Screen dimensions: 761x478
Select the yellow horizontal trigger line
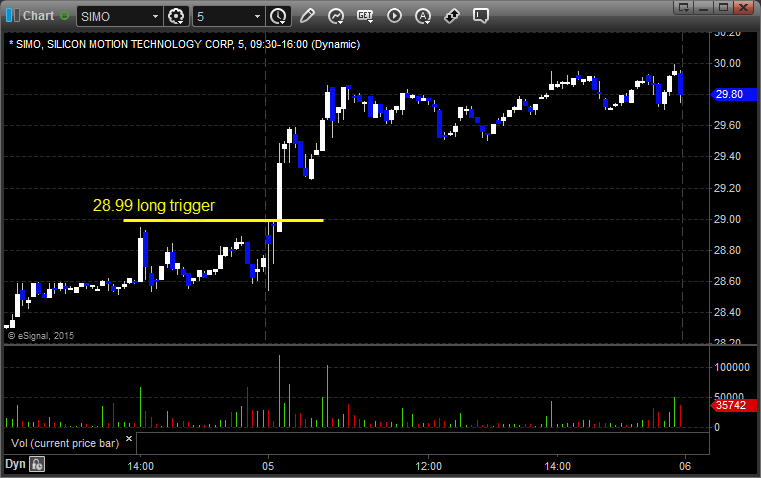point(223,220)
